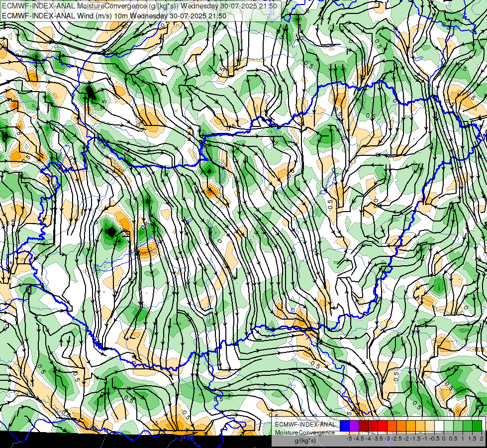
Task: Click the 'Wind (m/s) 10m' title line
Action: pyautogui.click(x=114, y=16)
